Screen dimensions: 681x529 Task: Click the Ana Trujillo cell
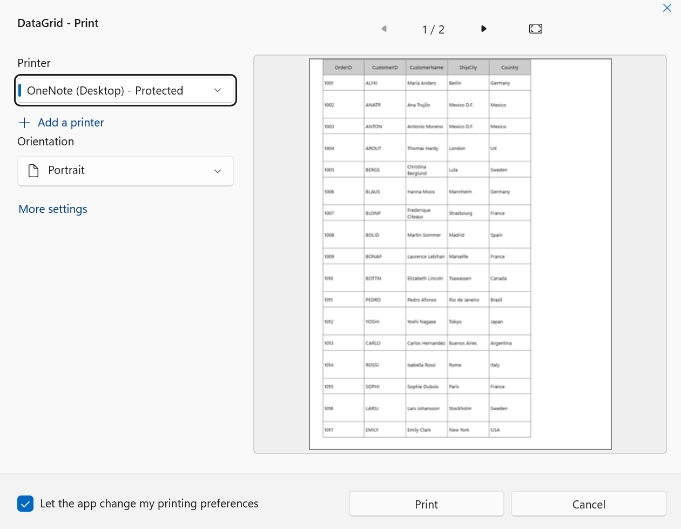point(426,105)
